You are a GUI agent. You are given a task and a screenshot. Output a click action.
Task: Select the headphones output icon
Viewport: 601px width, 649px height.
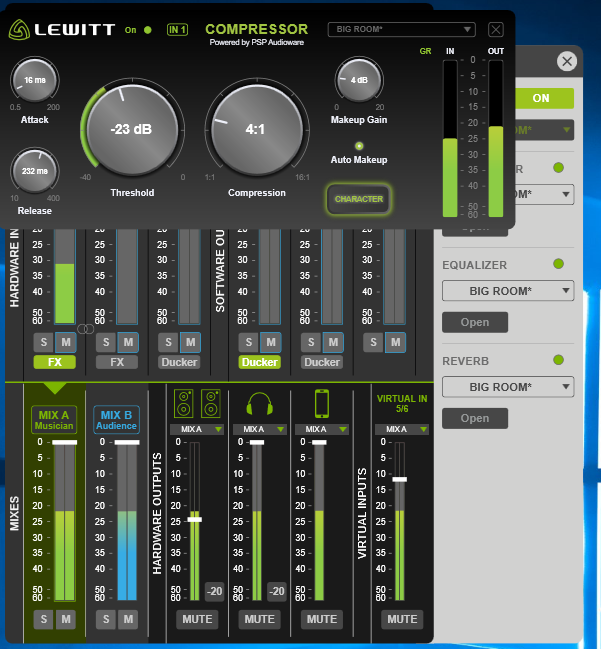tap(260, 403)
